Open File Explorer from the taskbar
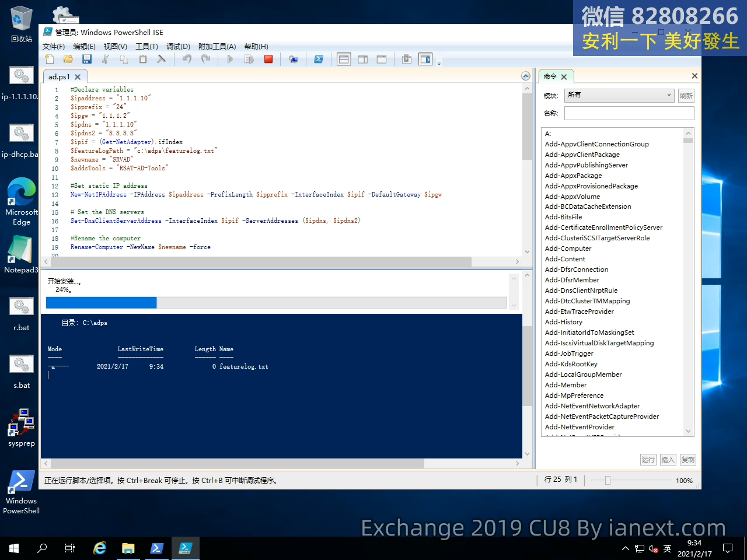Image resolution: width=747 pixels, height=560 pixels. pyautogui.click(x=128, y=548)
